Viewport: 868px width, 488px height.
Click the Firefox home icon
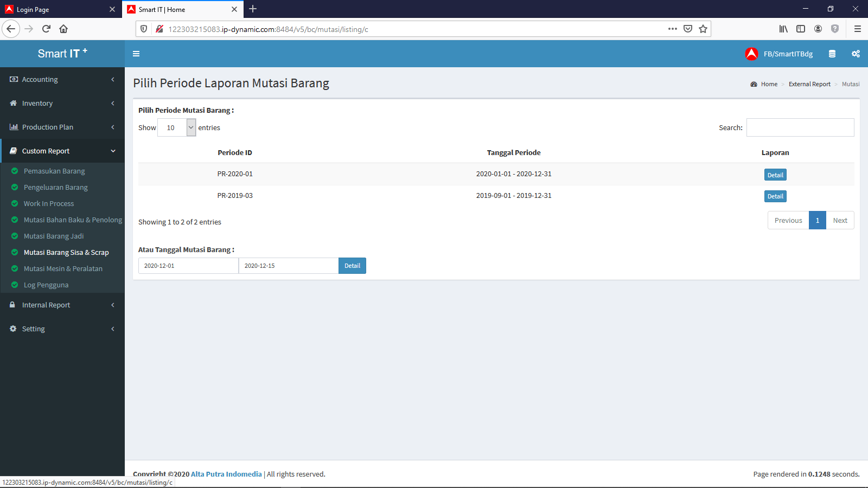(63, 29)
